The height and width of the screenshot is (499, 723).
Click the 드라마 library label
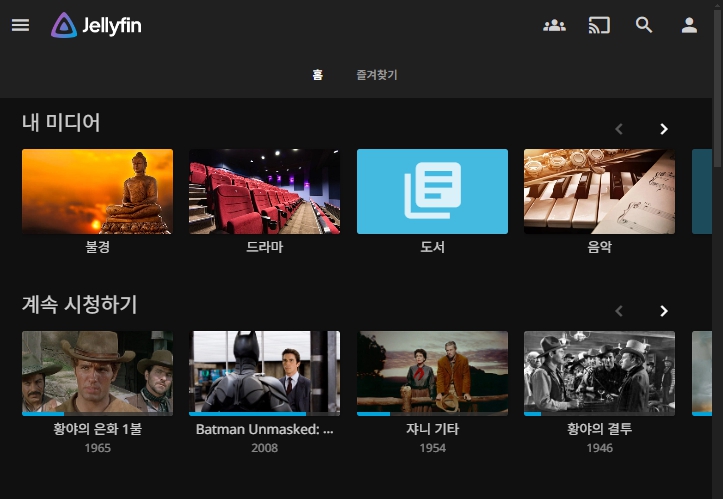point(265,247)
